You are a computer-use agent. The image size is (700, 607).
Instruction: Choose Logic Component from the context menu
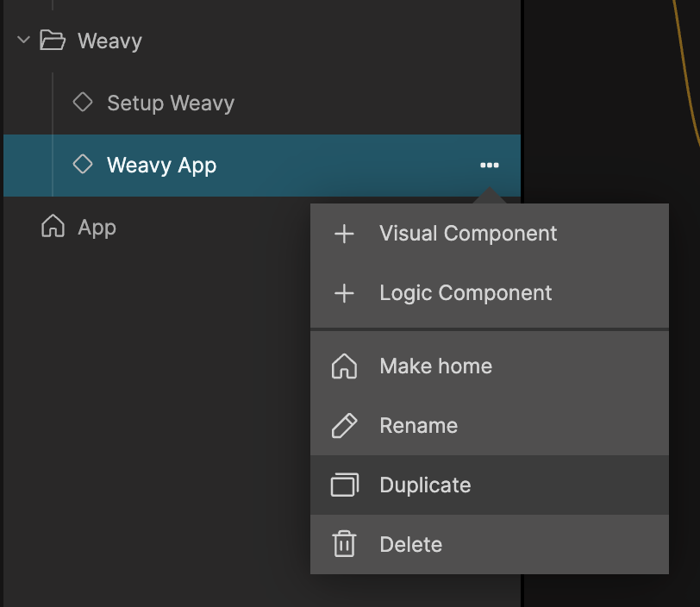(x=466, y=293)
